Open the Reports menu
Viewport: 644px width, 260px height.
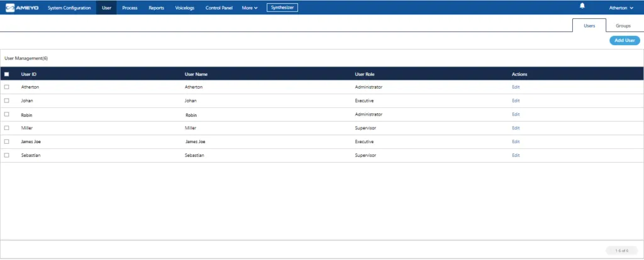click(156, 8)
